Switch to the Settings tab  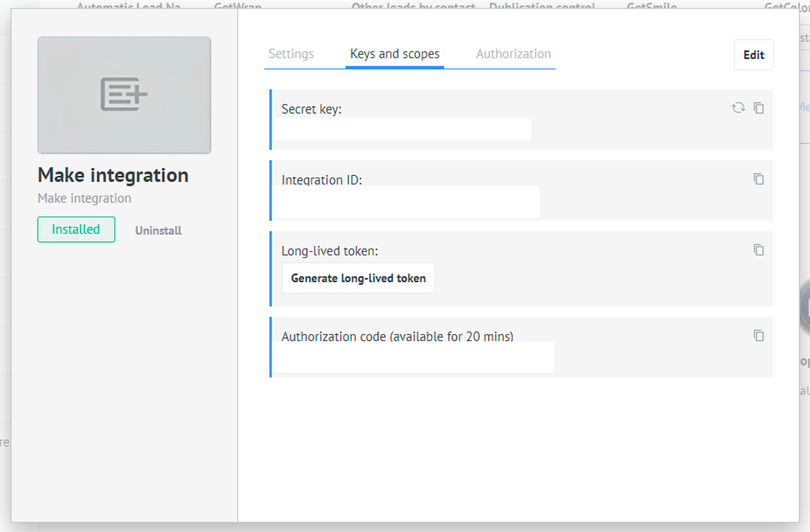[291, 54]
